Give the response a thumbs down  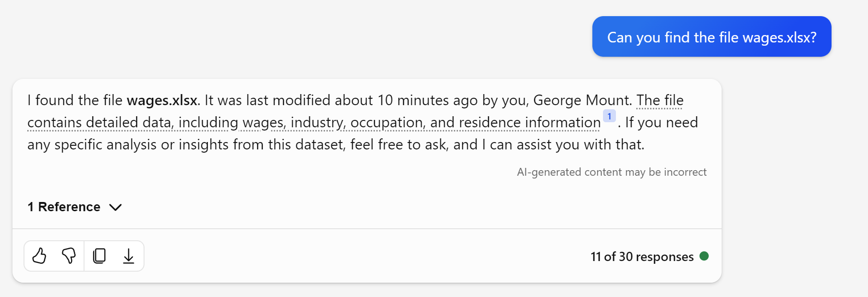69,256
